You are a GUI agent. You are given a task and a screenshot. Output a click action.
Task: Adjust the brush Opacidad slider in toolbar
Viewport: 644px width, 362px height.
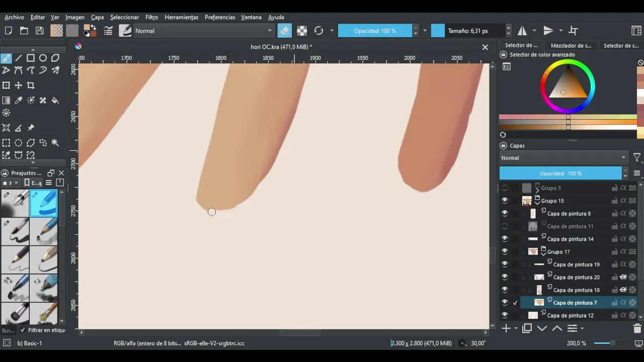click(375, 31)
